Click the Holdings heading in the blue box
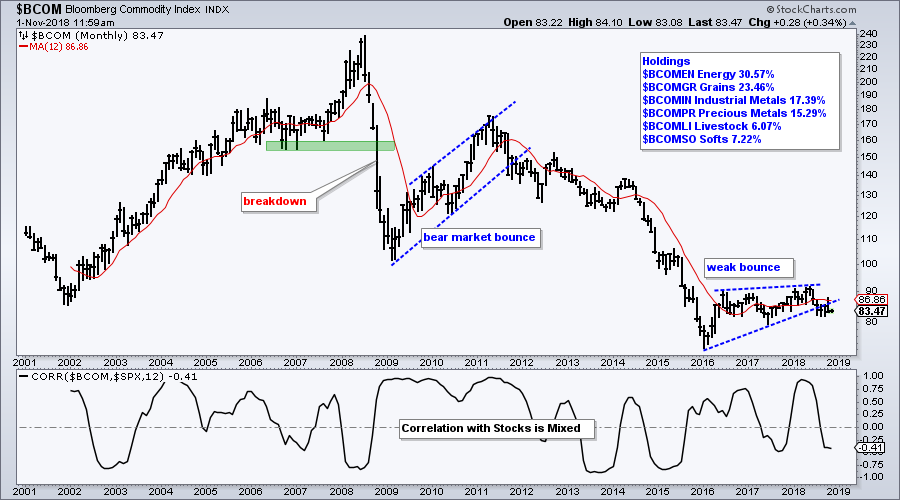Image resolution: width=900 pixels, height=500 pixels. coord(666,61)
